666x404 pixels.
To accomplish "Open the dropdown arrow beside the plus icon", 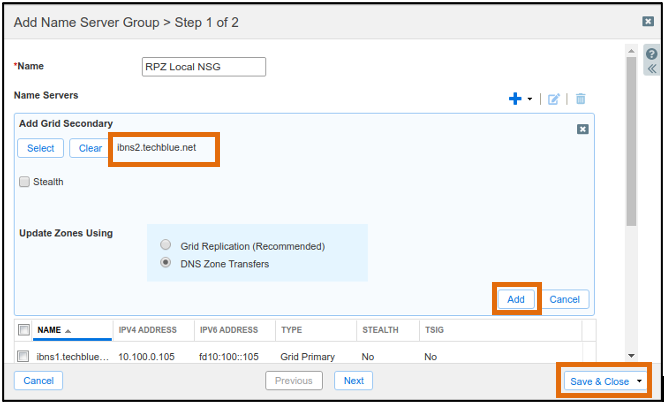I will click(x=530, y=99).
